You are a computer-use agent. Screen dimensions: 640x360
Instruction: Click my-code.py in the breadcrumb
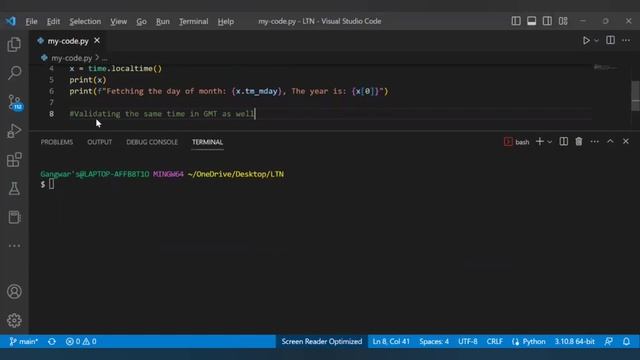71,58
